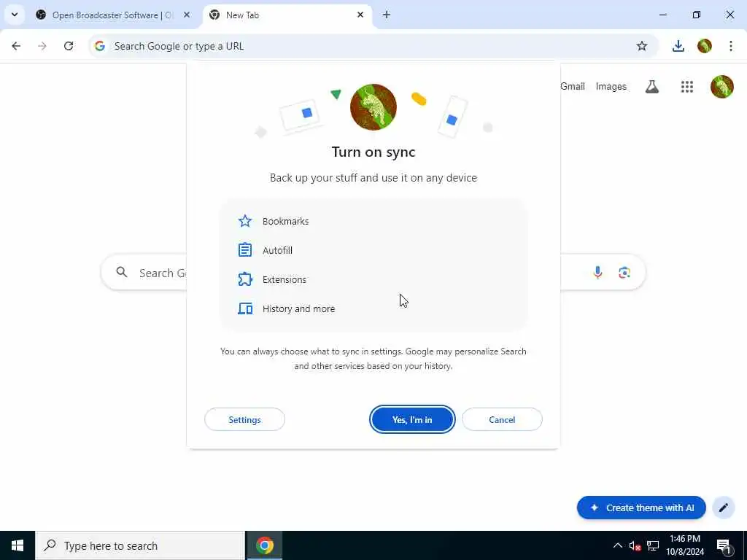Open the notifications action center
The image size is (747, 560).
point(724,545)
